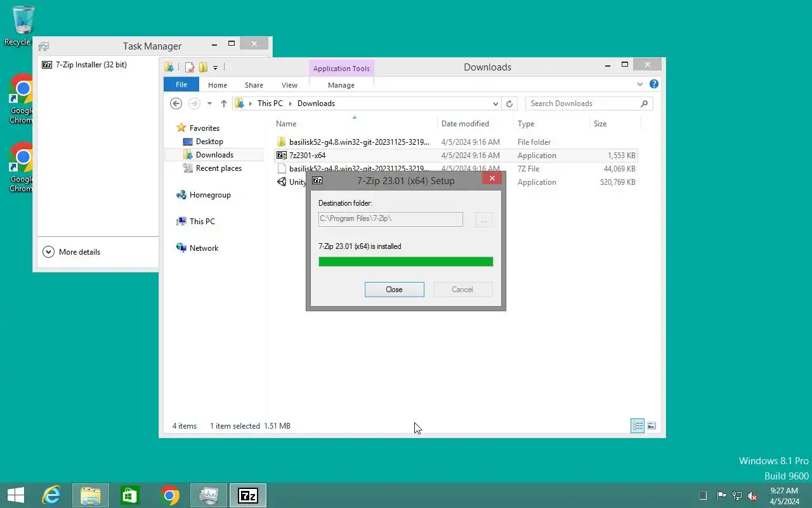The height and width of the screenshot is (508, 812).
Task: Click the Downloads folder icon in title bar
Action: coord(169,67)
